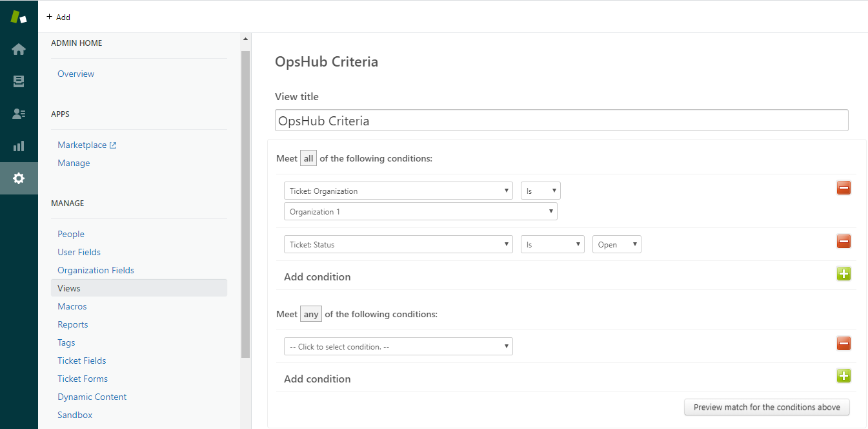Open the Views tickets icon in sidebar
The image size is (868, 429).
(x=19, y=81)
